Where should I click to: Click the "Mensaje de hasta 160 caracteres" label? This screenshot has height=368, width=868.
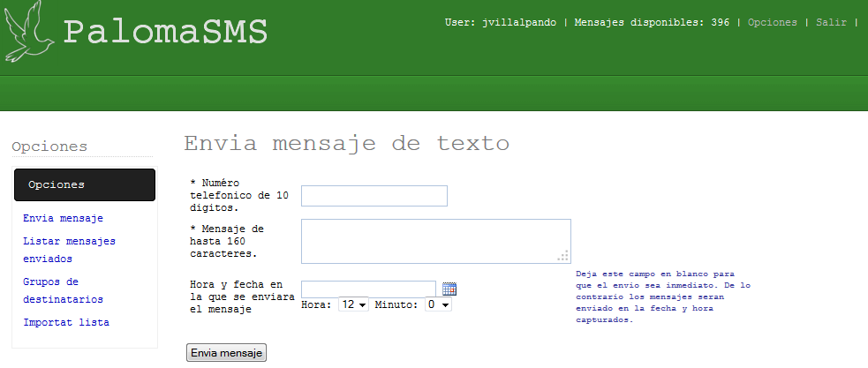pos(227,241)
